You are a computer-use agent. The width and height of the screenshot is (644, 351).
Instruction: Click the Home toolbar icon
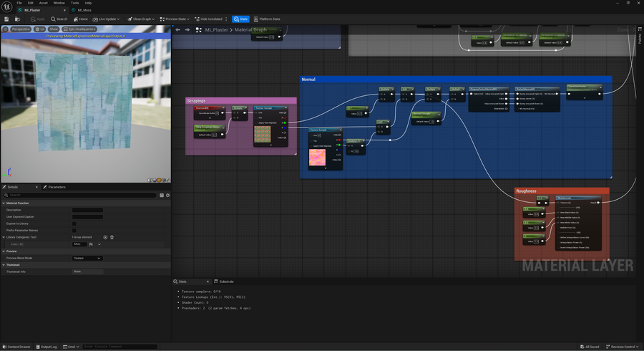click(x=80, y=19)
